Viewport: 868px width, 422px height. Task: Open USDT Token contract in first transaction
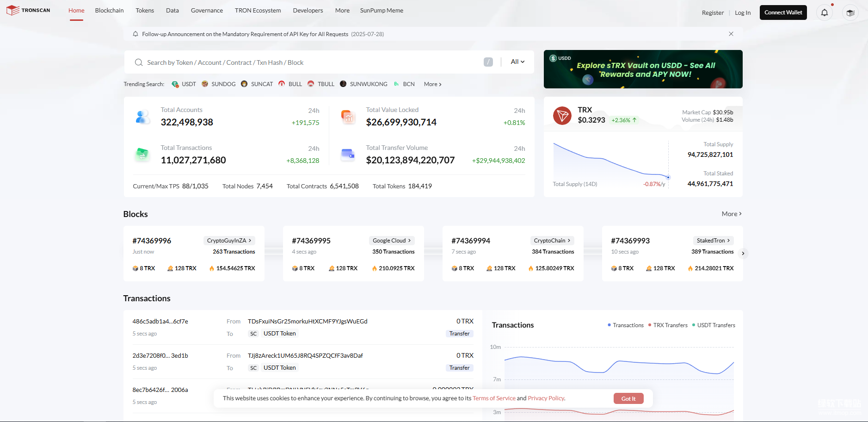click(x=280, y=334)
